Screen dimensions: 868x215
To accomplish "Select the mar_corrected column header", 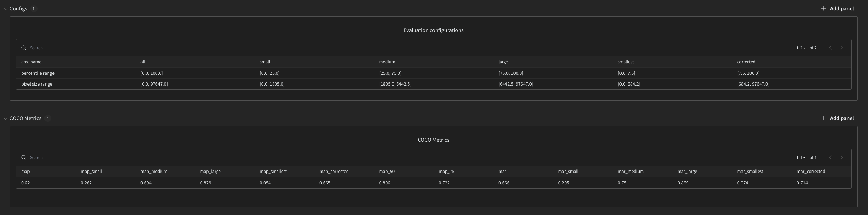I will pyautogui.click(x=811, y=172).
